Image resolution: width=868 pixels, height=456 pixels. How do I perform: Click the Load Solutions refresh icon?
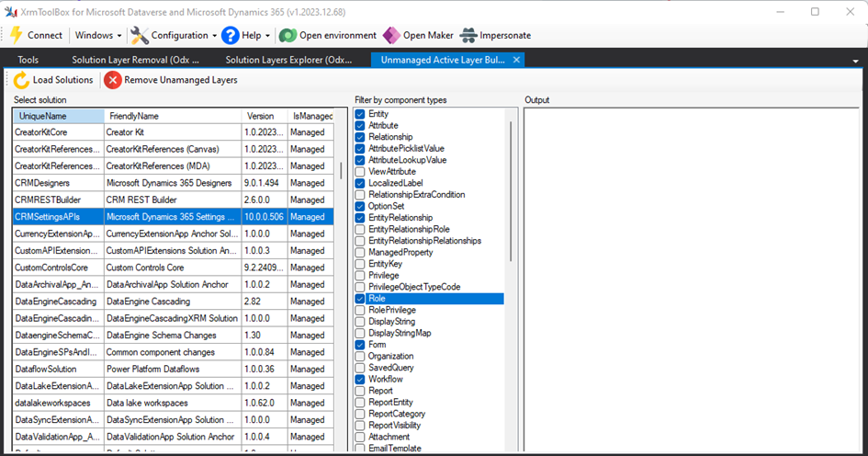coord(21,80)
